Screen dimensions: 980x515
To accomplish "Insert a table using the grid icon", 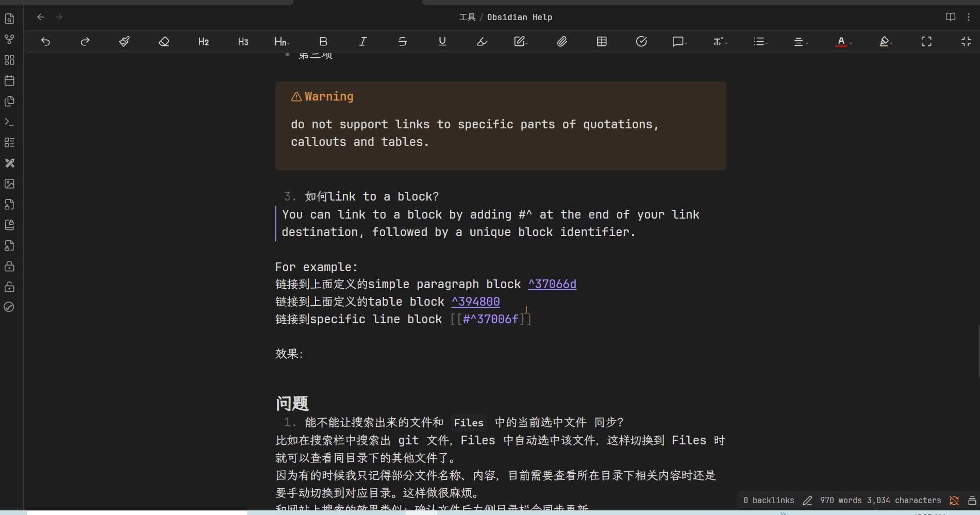I will tap(602, 42).
